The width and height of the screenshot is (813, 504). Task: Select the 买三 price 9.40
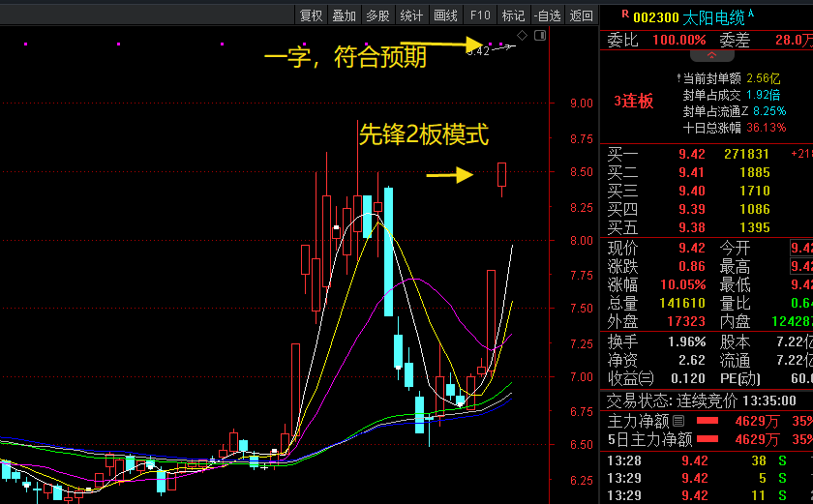click(x=692, y=191)
